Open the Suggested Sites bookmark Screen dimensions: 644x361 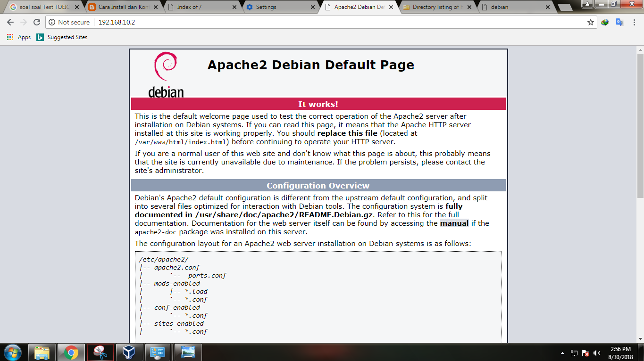[x=62, y=37]
